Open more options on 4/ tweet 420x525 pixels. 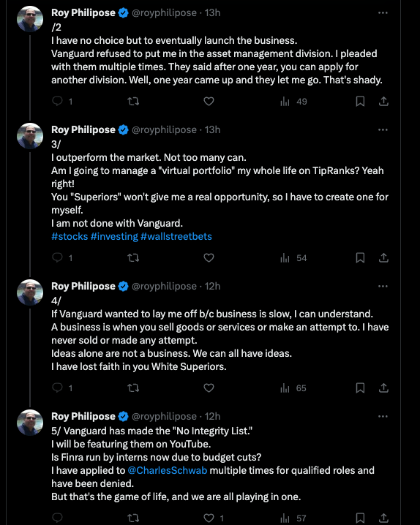point(383,287)
